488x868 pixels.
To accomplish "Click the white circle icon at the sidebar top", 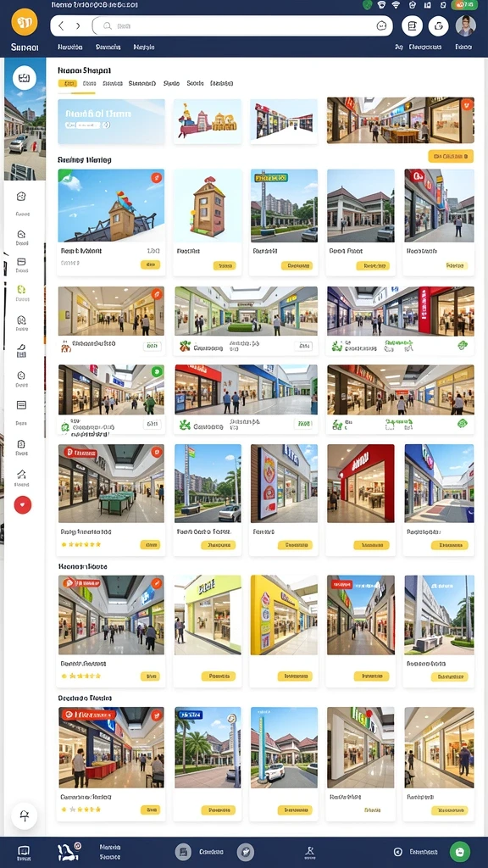I will (x=24, y=78).
